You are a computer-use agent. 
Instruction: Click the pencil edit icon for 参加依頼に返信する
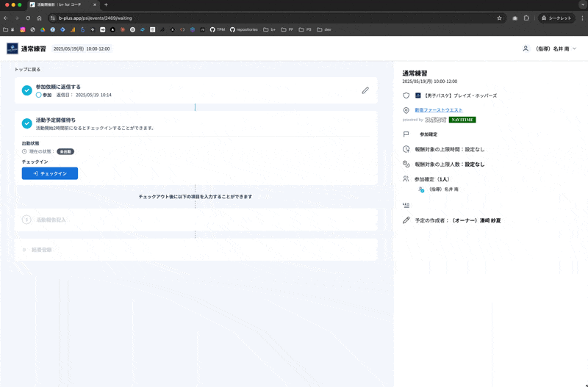point(365,90)
